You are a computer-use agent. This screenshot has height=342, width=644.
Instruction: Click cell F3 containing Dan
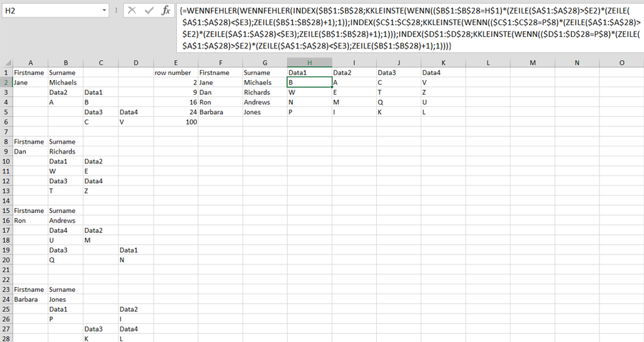pos(220,92)
